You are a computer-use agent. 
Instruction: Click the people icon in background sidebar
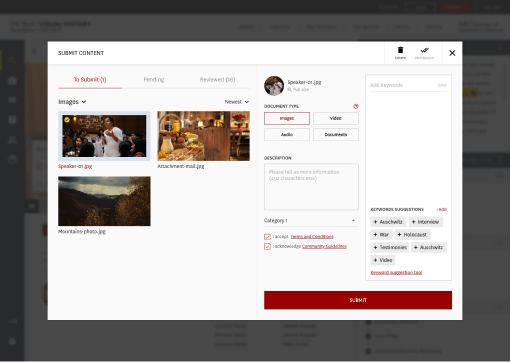coord(12,140)
